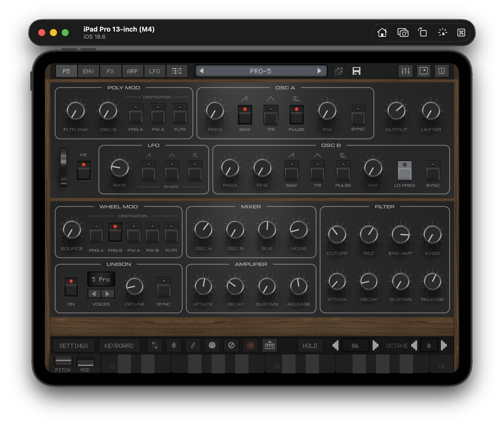
Task: Start recording with the red record icon
Action: point(250,346)
